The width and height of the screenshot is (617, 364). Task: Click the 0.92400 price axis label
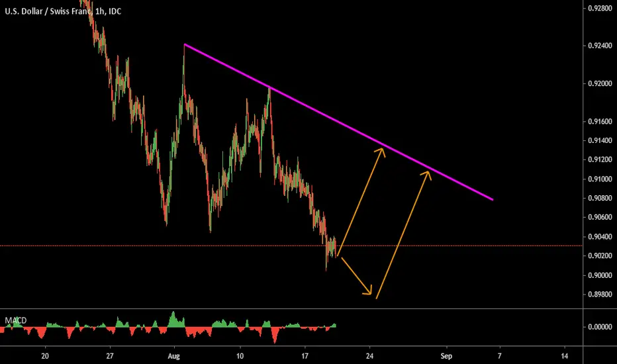pos(600,46)
